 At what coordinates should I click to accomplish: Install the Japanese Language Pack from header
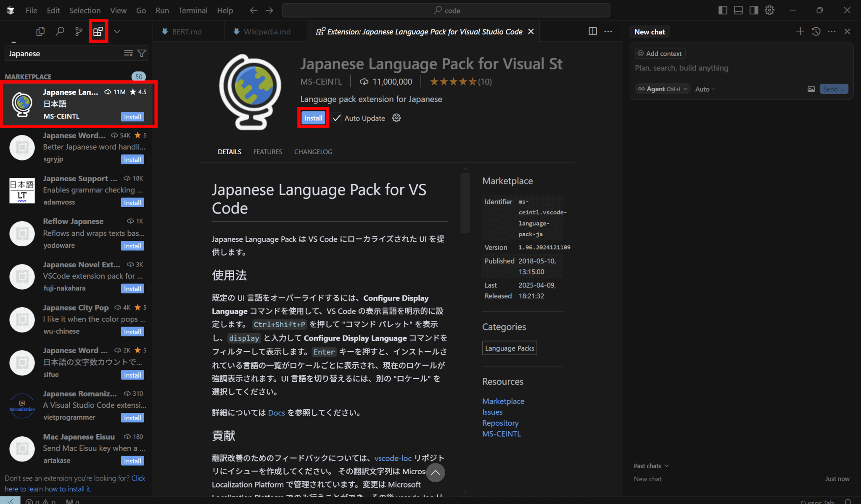tap(313, 118)
